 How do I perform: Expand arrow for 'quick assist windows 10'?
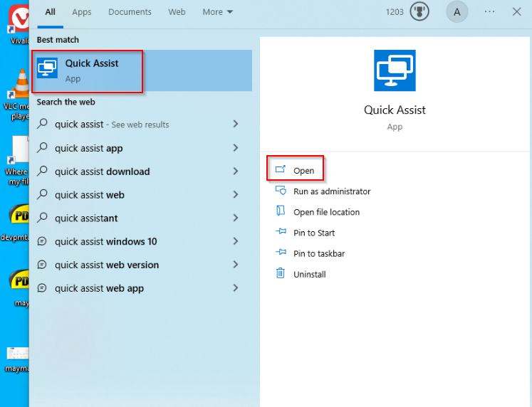pos(236,241)
